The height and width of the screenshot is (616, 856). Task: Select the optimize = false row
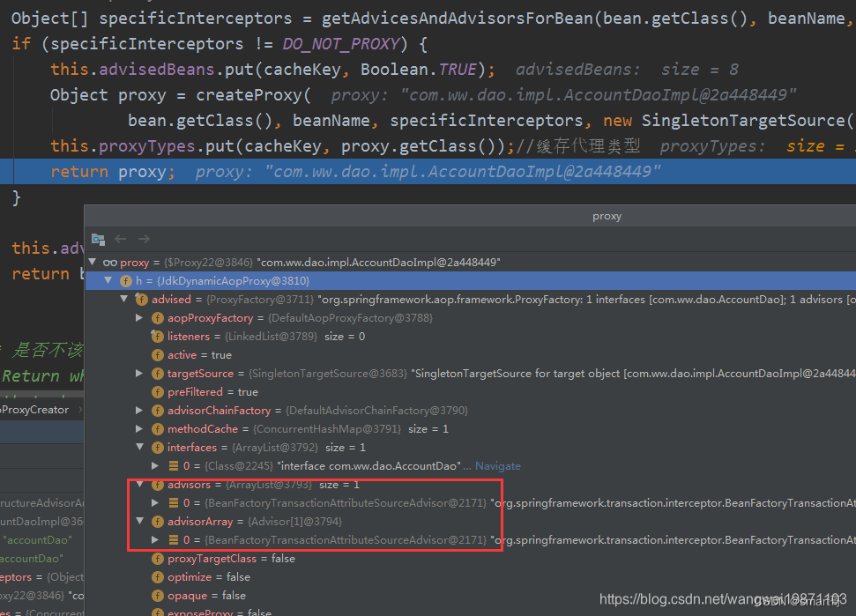click(471, 577)
